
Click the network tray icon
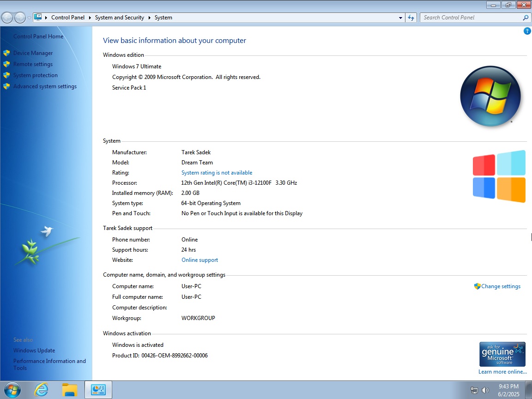click(x=474, y=391)
